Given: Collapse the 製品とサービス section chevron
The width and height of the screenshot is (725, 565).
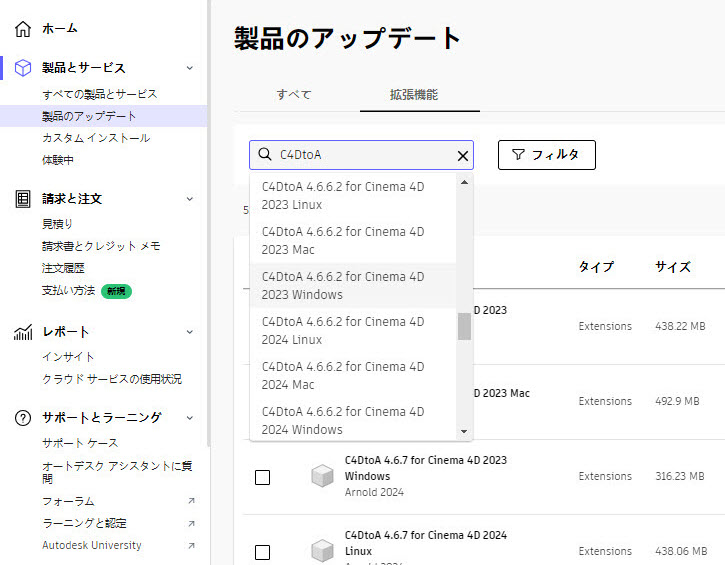Looking at the screenshot, I should (x=190, y=68).
